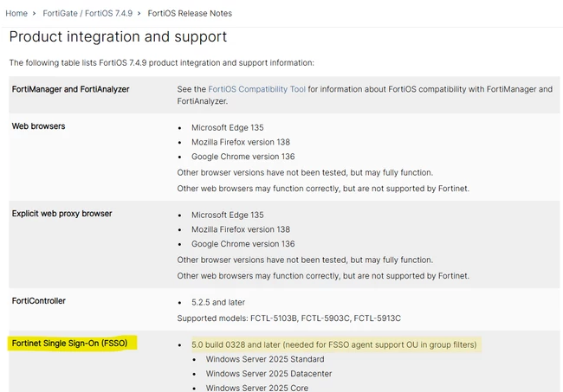Select Mozilla Firefox version 138 under Web browsers

[241, 142]
